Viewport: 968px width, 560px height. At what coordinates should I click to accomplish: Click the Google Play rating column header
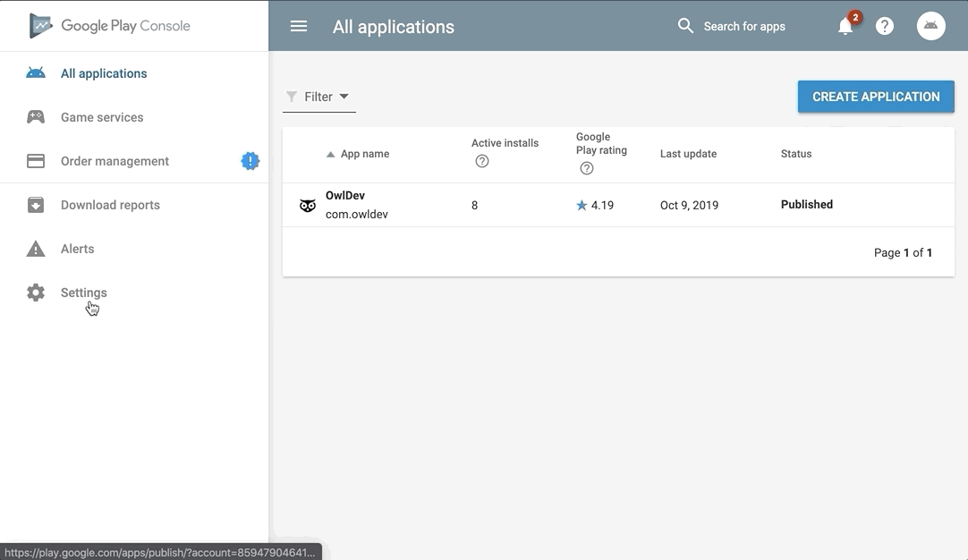[601, 143]
